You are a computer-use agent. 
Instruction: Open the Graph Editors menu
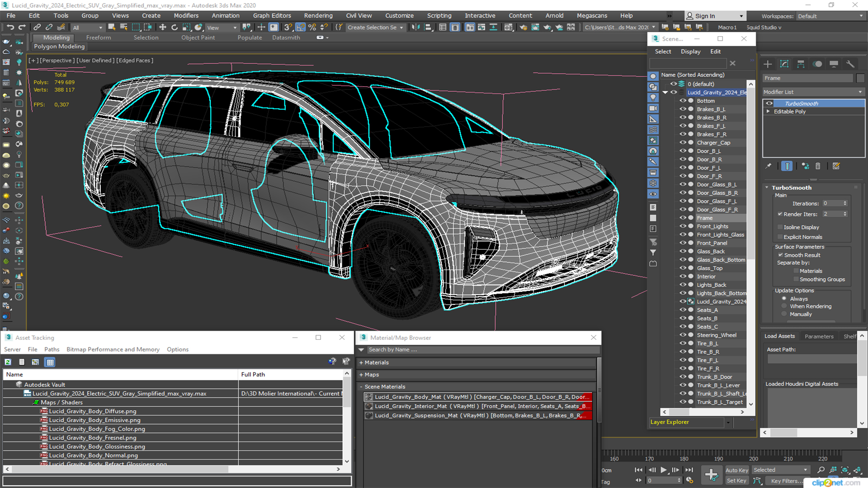[272, 15]
